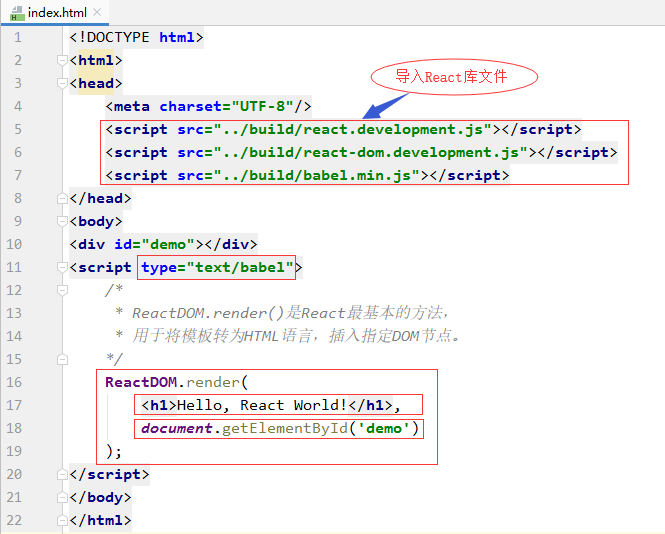Click fold end marker at closing script tag
This screenshot has width=665, height=534.
pyautogui.click(x=62, y=474)
